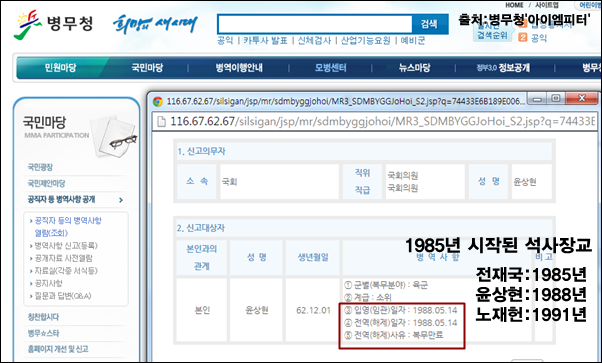
Task: Click the 본인 relationship cell
Action: pos(202,310)
